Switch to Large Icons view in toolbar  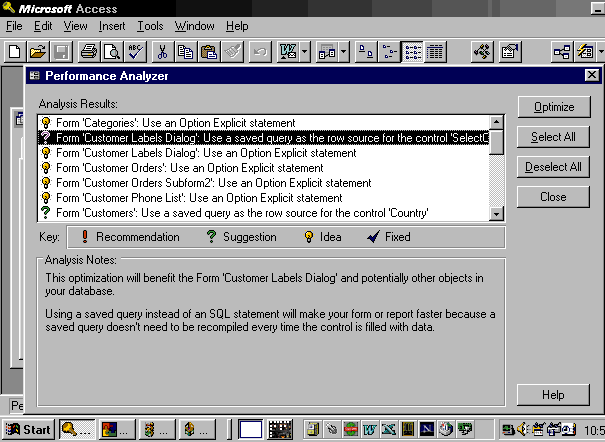click(366, 51)
